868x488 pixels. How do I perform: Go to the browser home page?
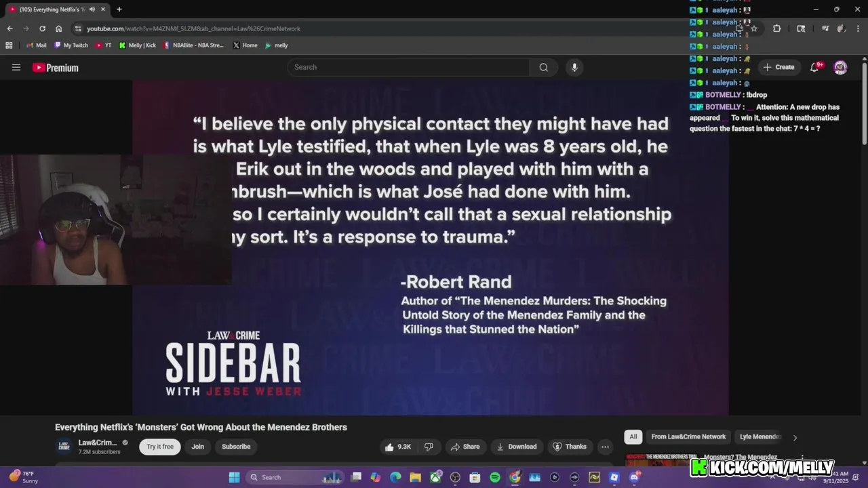point(58,28)
